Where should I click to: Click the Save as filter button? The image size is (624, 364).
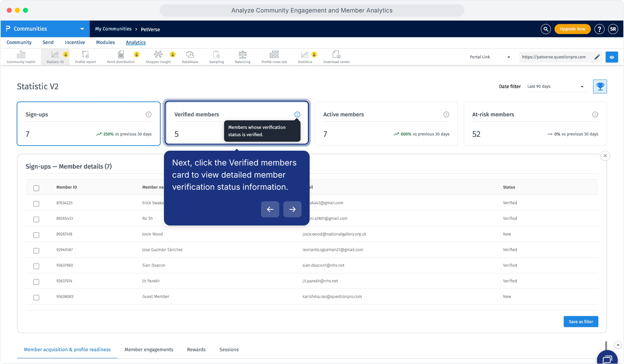click(x=581, y=322)
